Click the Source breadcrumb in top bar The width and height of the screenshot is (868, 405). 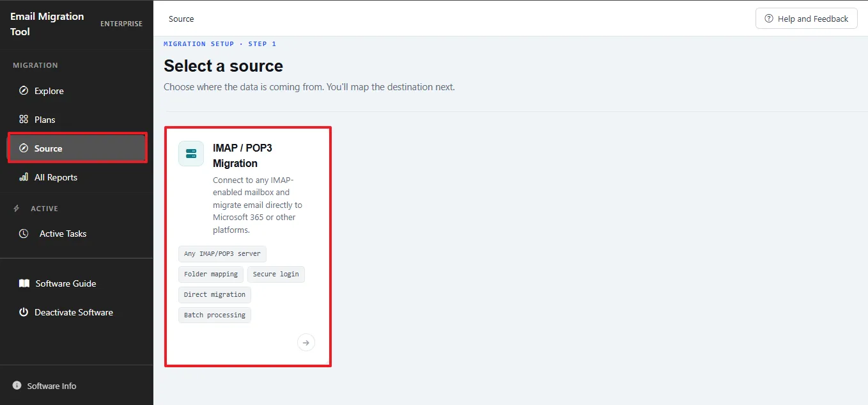[x=182, y=19]
